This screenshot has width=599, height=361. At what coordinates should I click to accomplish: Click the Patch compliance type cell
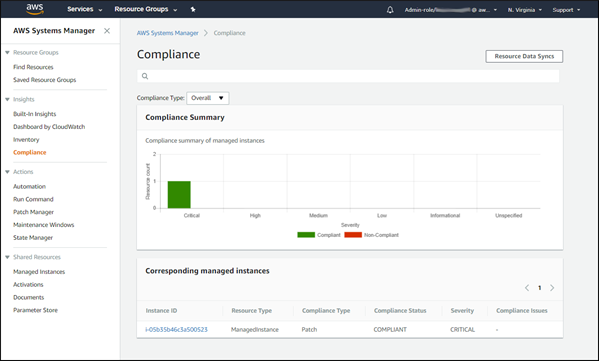coord(309,330)
